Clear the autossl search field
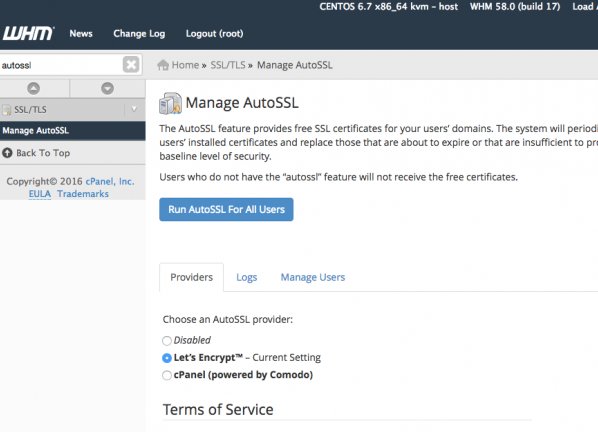 coord(131,64)
